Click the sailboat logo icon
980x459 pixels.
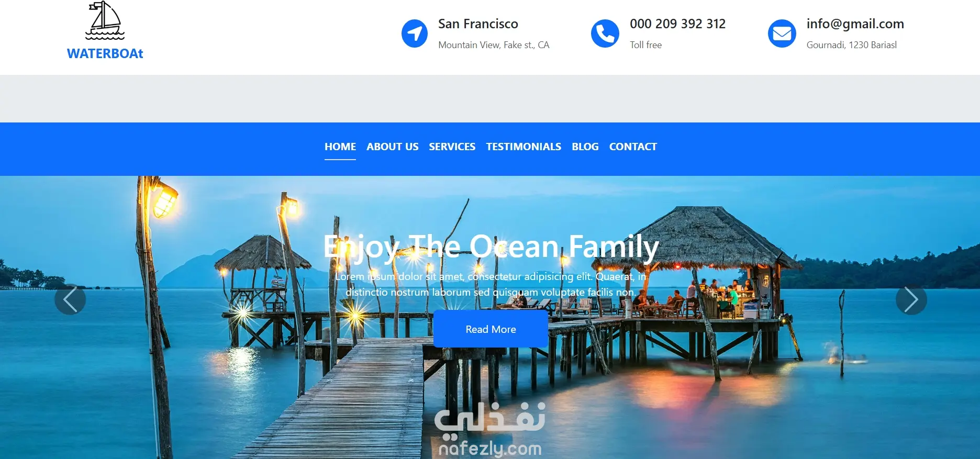[105, 21]
